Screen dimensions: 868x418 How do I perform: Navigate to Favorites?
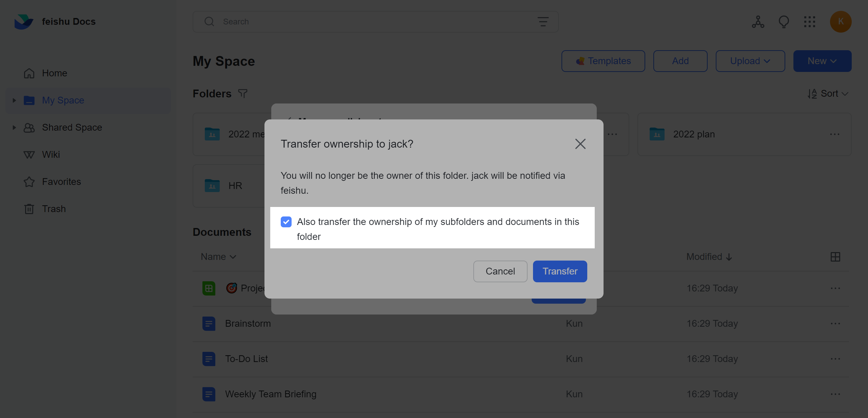[x=61, y=181]
